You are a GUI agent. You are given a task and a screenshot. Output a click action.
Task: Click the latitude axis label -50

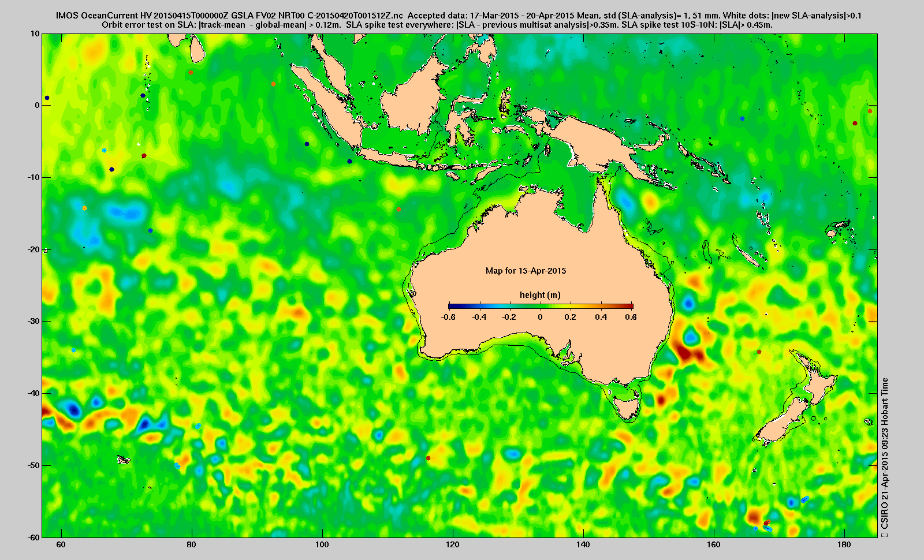[33, 465]
